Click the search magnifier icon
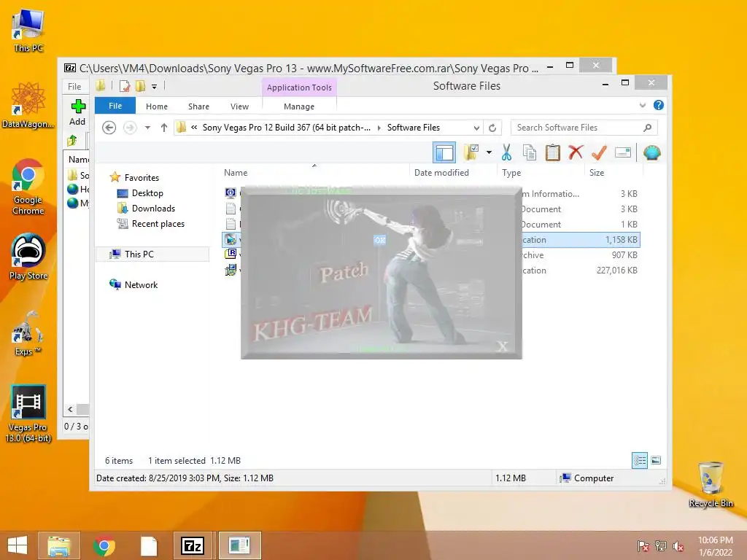Image resolution: width=747 pixels, height=560 pixels. pos(648,128)
